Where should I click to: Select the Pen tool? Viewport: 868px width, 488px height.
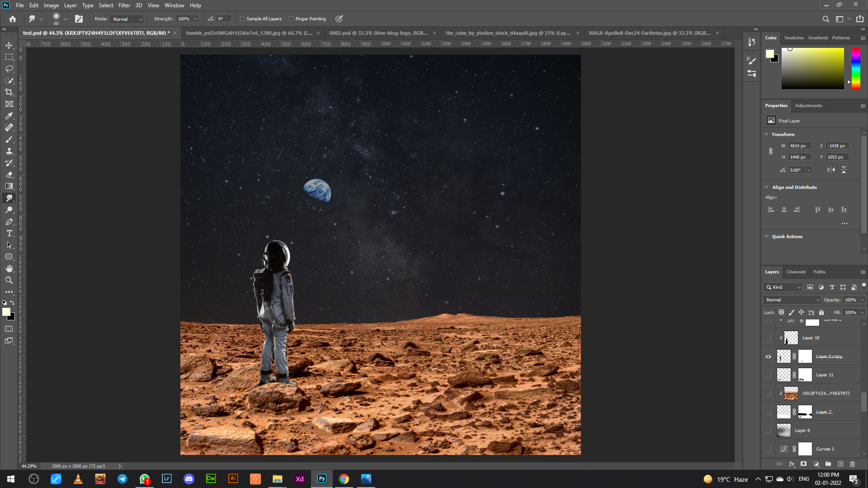tap(9, 221)
